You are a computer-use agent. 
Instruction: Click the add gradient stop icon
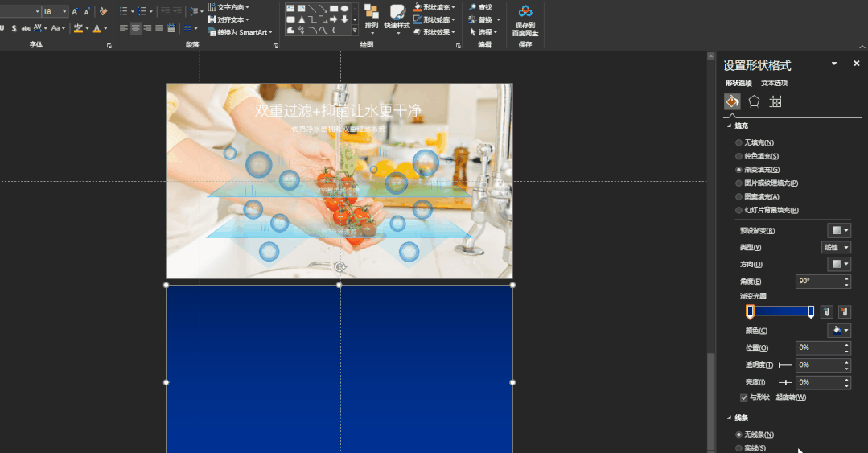click(x=826, y=311)
